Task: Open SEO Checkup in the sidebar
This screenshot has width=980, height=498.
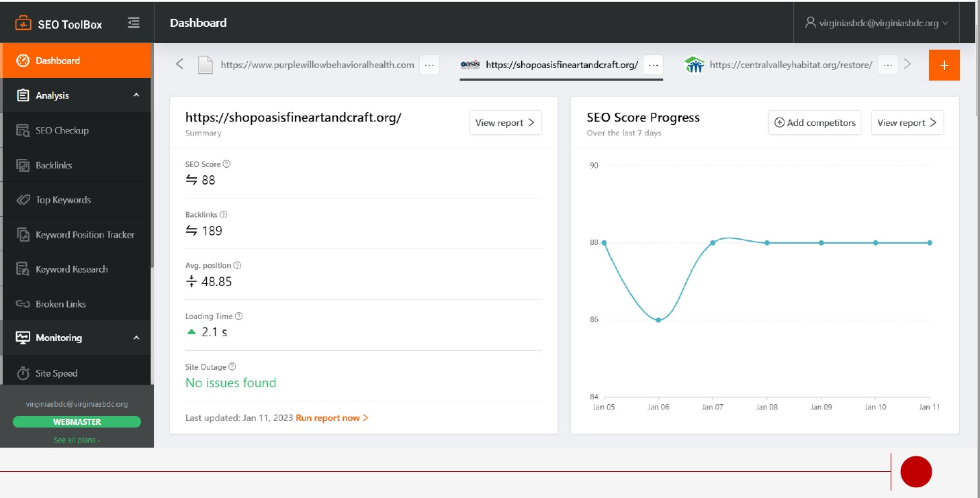Action: [77, 130]
